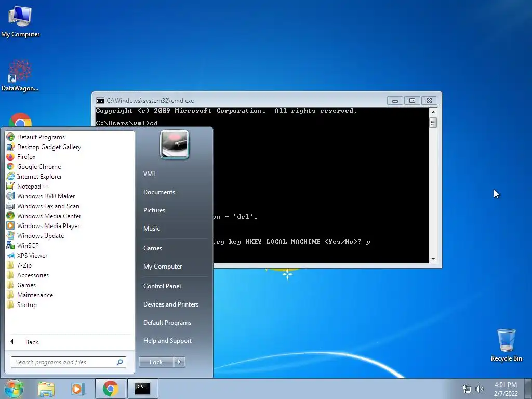Open Control Panel
The height and width of the screenshot is (399, 532).
162,286
